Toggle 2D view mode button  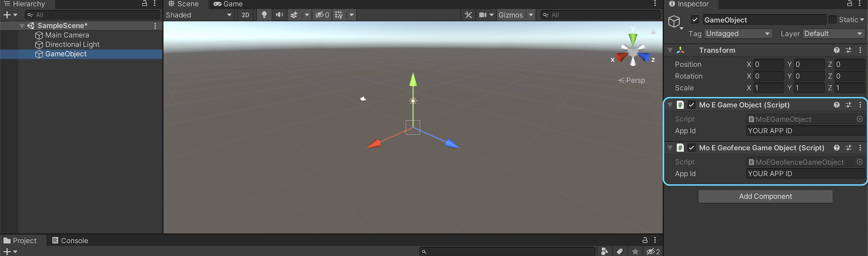tap(245, 15)
